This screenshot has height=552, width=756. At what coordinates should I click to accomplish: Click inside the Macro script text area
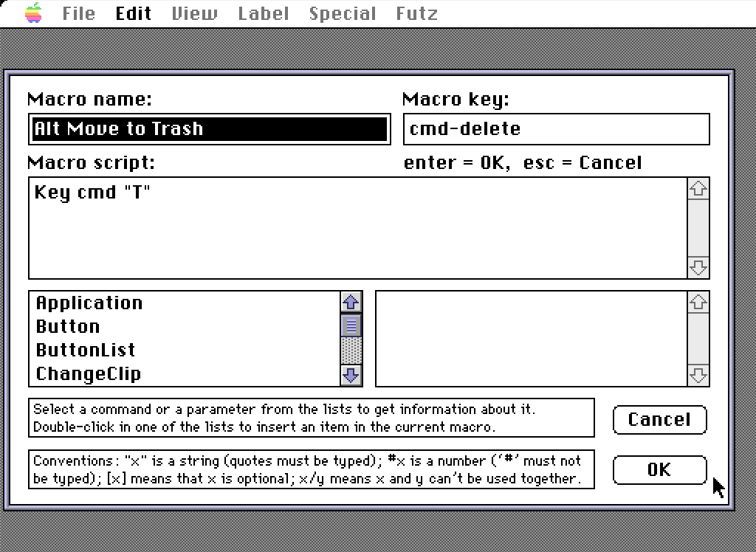[358, 227]
